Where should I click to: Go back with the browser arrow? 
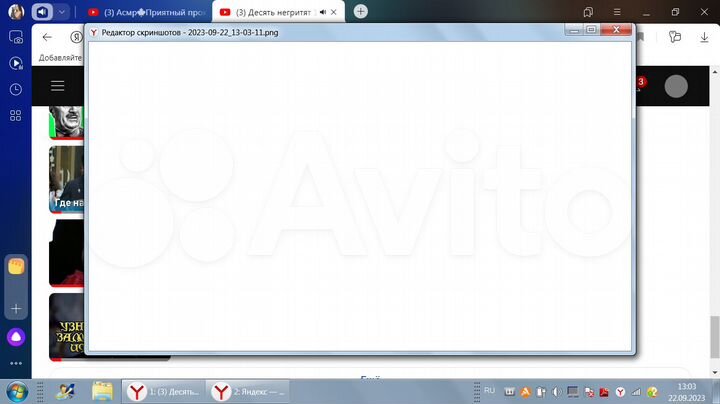47,35
